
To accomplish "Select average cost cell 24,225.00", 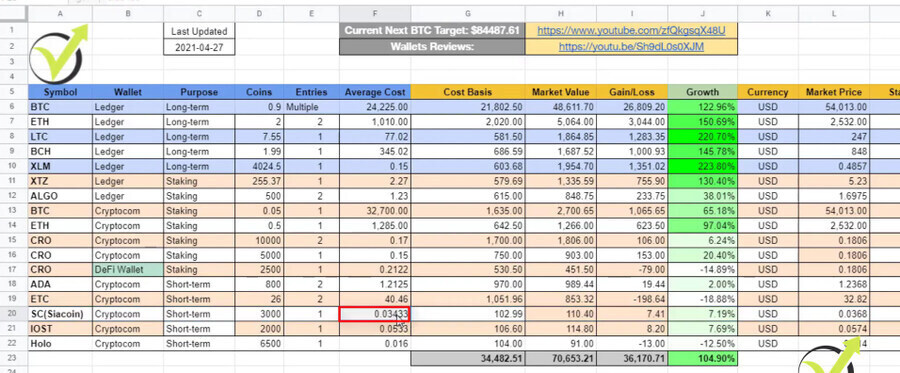I will click(x=375, y=107).
